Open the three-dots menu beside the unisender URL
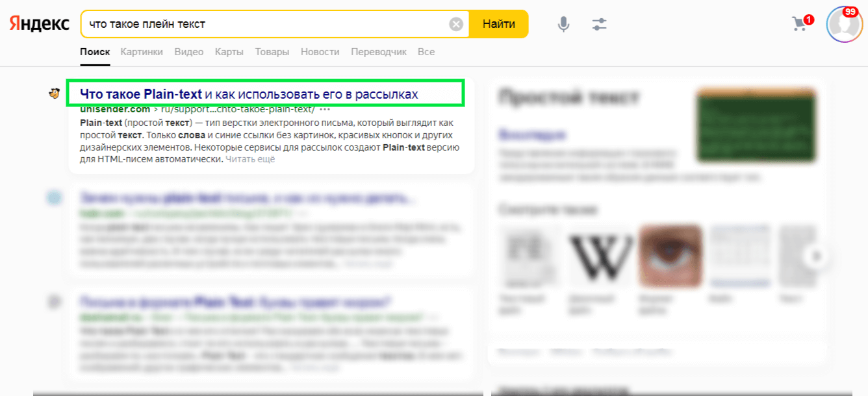Screen dimensions: 868x396 325,110
